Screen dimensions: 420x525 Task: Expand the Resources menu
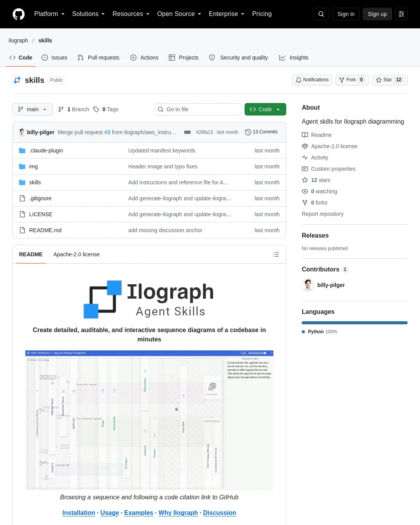click(x=131, y=14)
